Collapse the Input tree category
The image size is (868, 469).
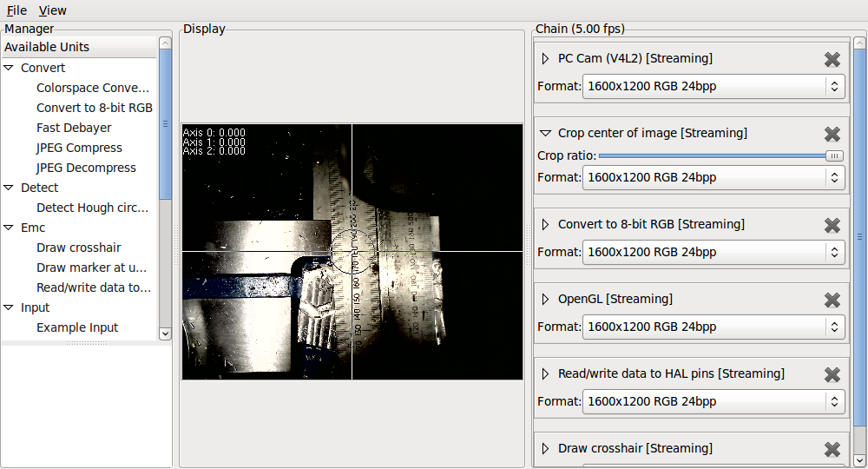point(9,307)
